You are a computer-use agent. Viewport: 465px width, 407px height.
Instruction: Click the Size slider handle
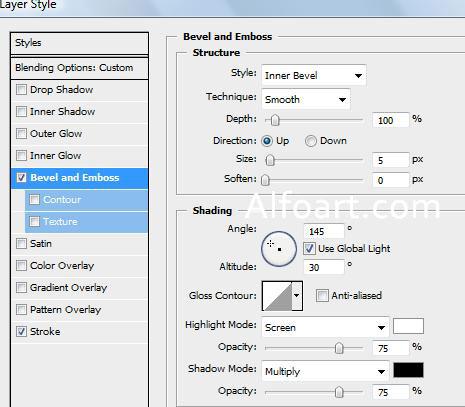[270, 160]
